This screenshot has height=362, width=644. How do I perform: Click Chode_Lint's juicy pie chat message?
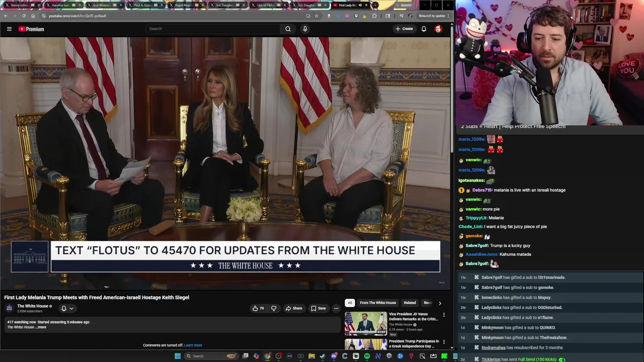point(503,227)
